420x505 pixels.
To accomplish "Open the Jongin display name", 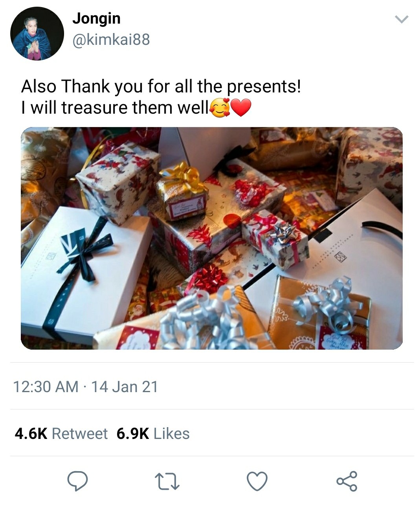I will pyautogui.click(x=96, y=18).
